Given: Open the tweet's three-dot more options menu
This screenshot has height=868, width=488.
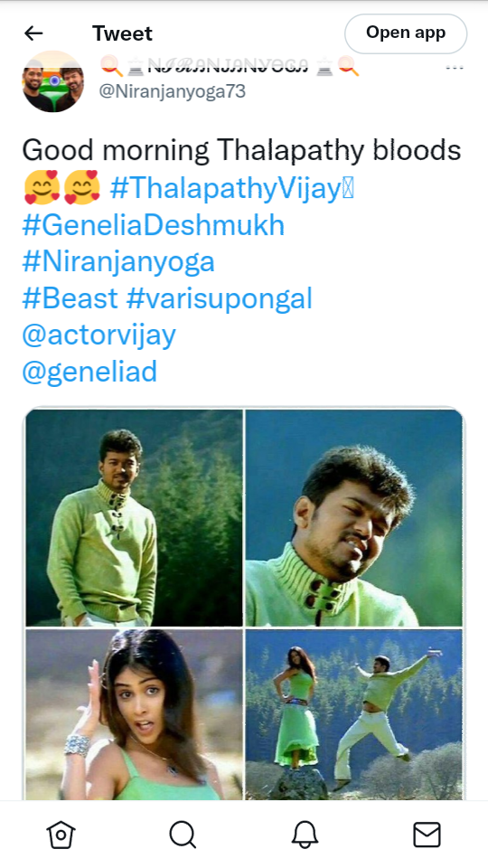Looking at the screenshot, I should point(455,68).
